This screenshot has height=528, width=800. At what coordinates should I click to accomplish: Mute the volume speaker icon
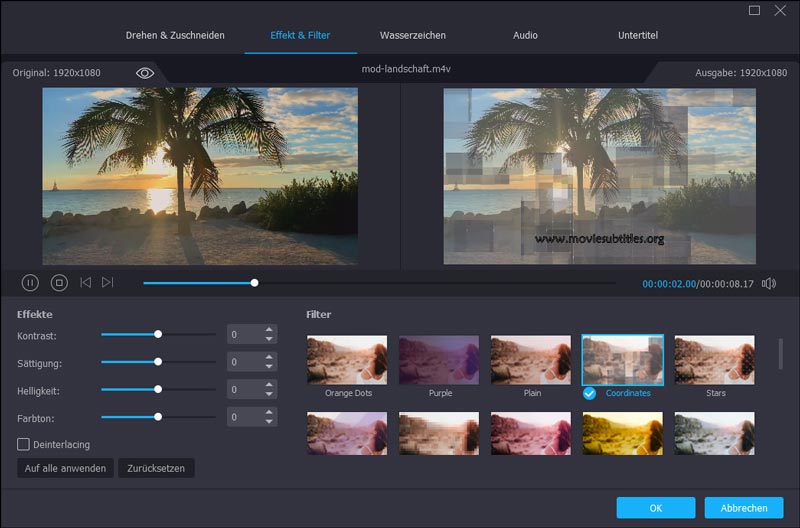[x=768, y=283]
